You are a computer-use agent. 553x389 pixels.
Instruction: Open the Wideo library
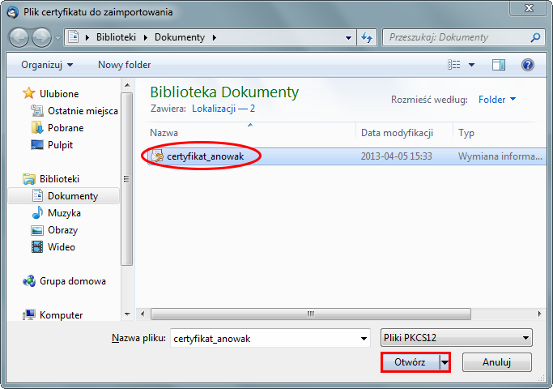pos(61,247)
